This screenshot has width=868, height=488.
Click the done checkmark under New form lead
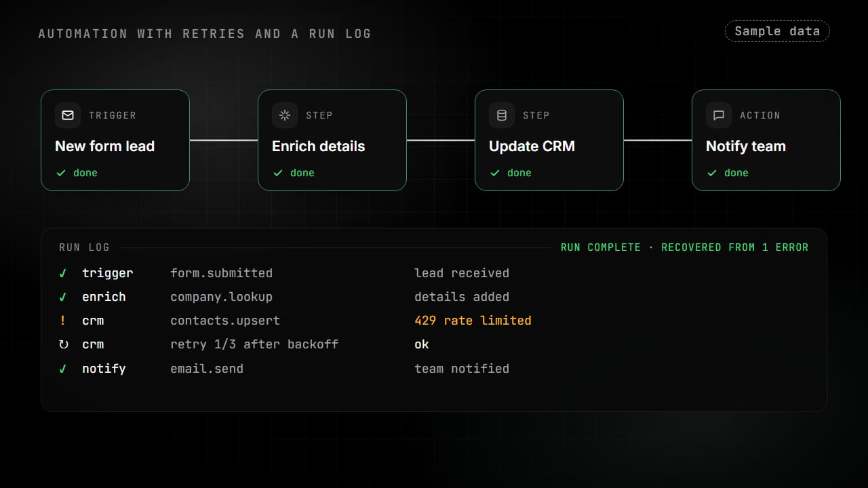click(x=60, y=173)
